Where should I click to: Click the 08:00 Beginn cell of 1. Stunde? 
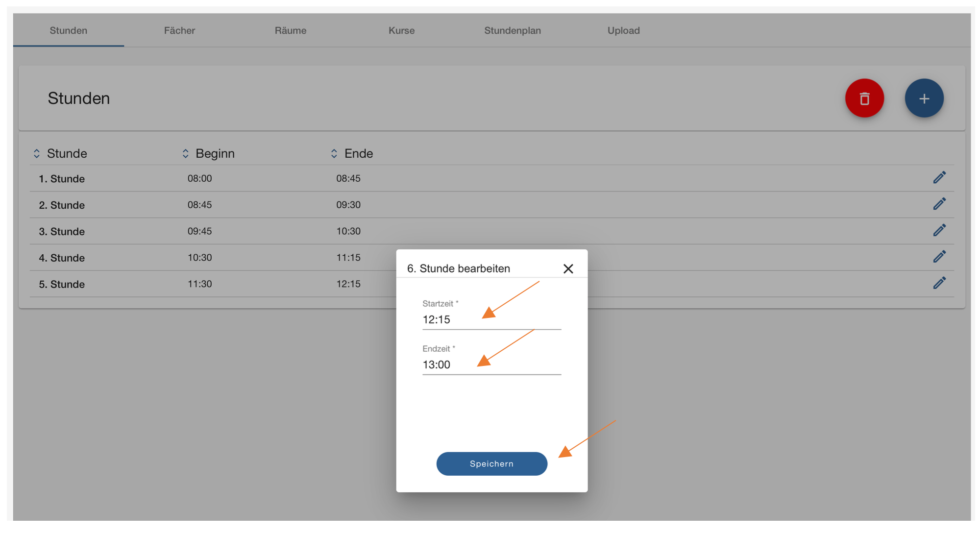199,178
